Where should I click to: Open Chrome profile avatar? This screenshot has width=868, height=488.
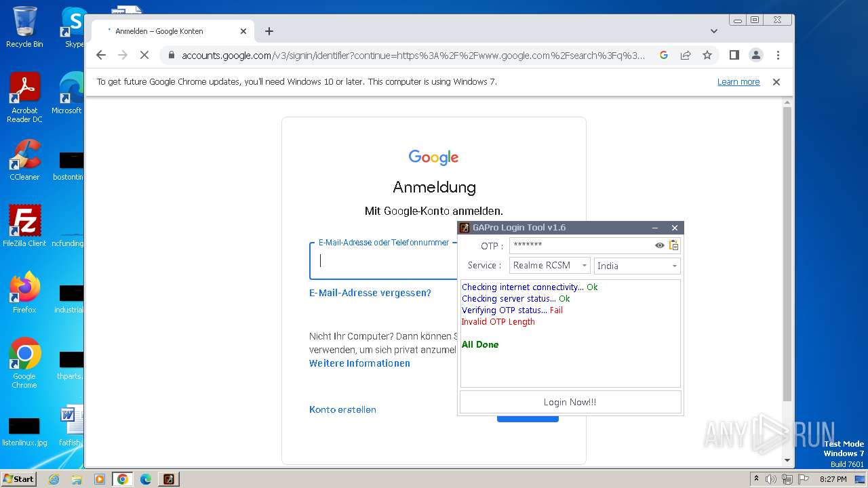(756, 55)
